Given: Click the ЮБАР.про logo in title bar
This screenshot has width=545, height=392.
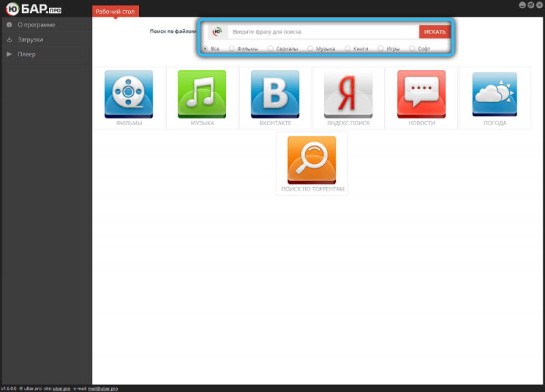Looking at the screenshot, I should click(x=33, y=9).
